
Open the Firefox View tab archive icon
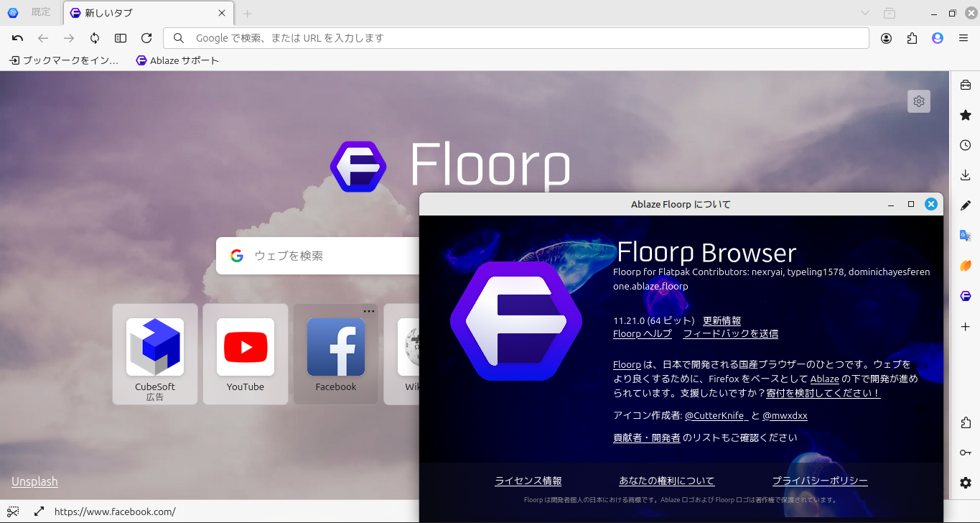coord(890,13)
